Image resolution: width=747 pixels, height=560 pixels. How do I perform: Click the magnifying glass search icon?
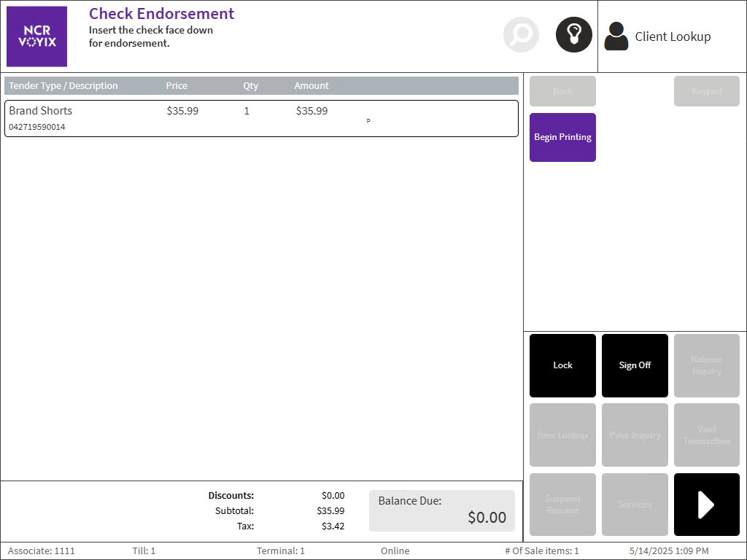pos(521,35)
